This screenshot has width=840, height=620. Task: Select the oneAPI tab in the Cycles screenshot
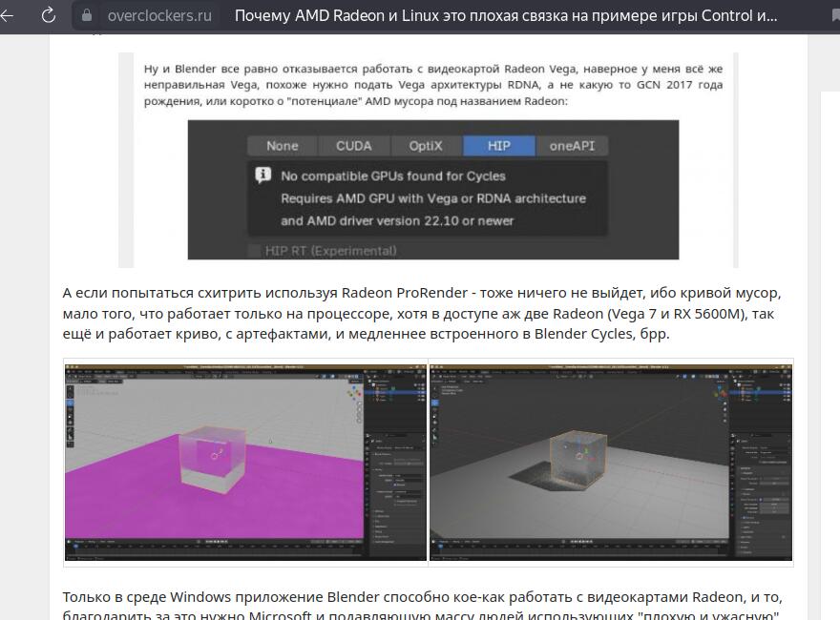pyautogui.click(x=572, y=146)
